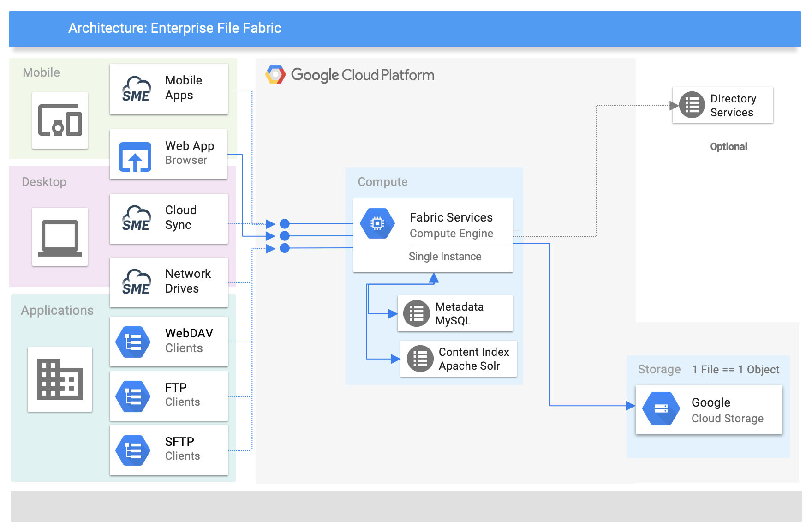Screen dimensions: 812x528
Task: Click the Architecture: Enterprise File Fabric title
Action: click(174, 28)
